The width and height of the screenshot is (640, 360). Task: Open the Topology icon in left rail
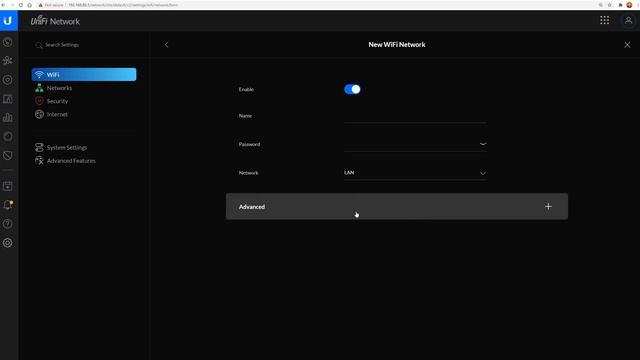click(7, 61)
